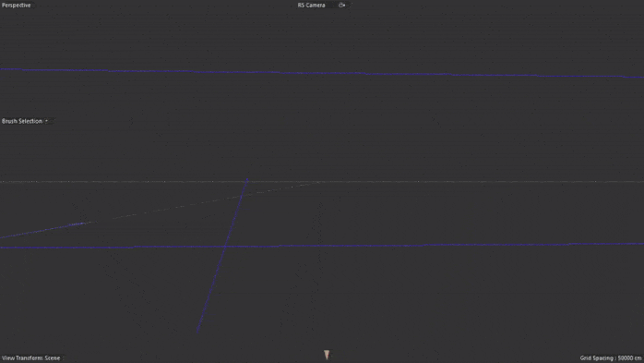Click the Perspective view label
The height and width of the screenshot is (363, 644).
point(17,6)
